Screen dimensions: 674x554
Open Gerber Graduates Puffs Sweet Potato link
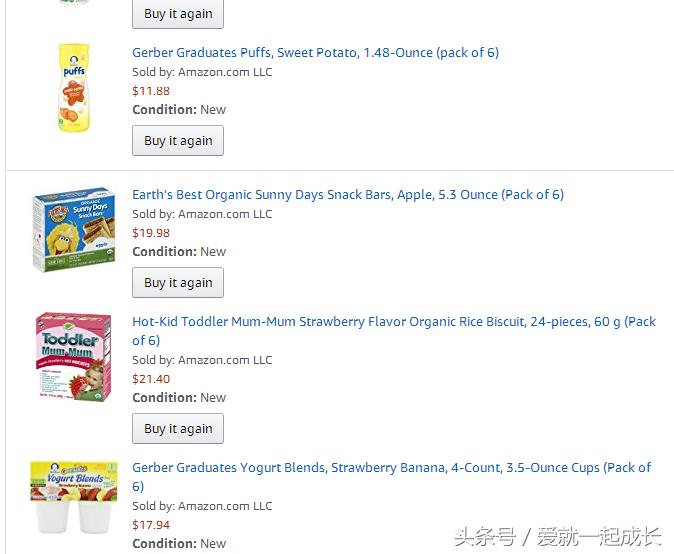(315, 53)
